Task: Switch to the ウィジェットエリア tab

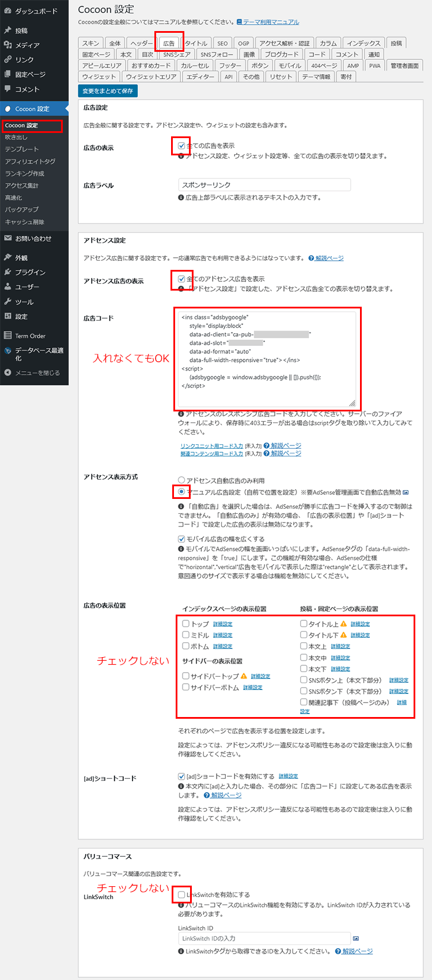Action: [151, 77]
